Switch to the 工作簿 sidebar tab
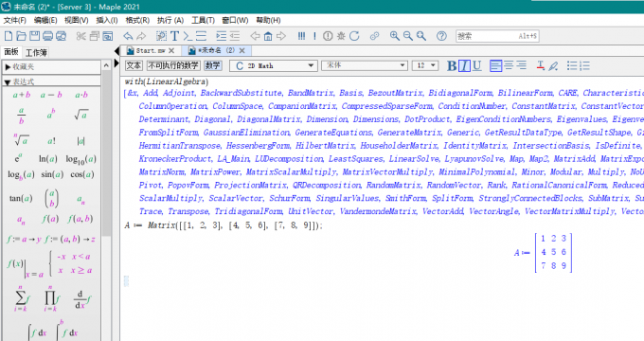This screenshot has height=341, width=644. coord(36,53)
